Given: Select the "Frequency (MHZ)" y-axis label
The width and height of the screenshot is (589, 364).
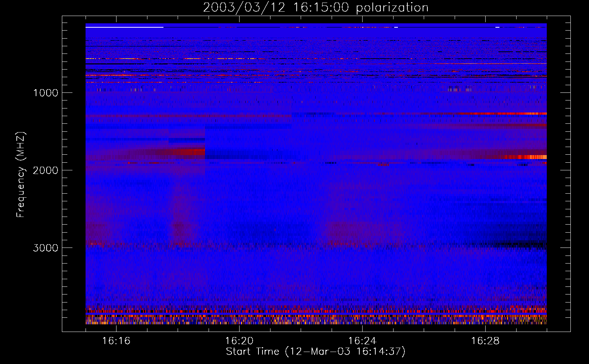Looking at the screenshot, I should tap(21, 175).
